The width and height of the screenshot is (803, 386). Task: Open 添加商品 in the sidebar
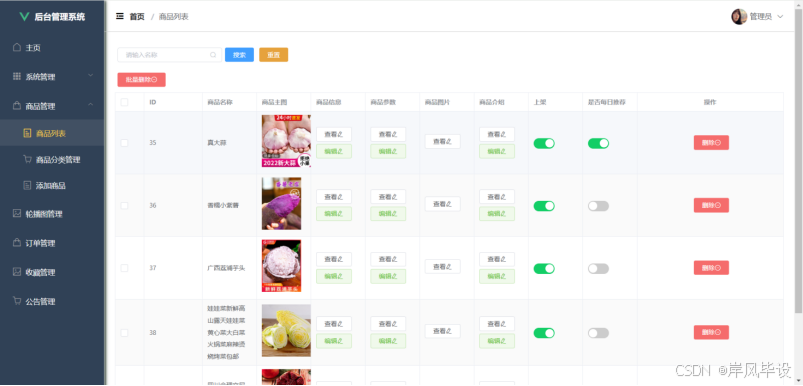click(x=52, y=186)
